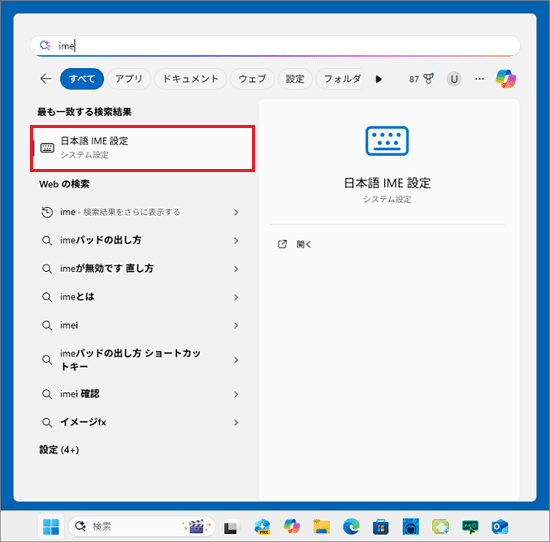Expand chevron next to imeが無効です 直し方

[x=236, y=269]
